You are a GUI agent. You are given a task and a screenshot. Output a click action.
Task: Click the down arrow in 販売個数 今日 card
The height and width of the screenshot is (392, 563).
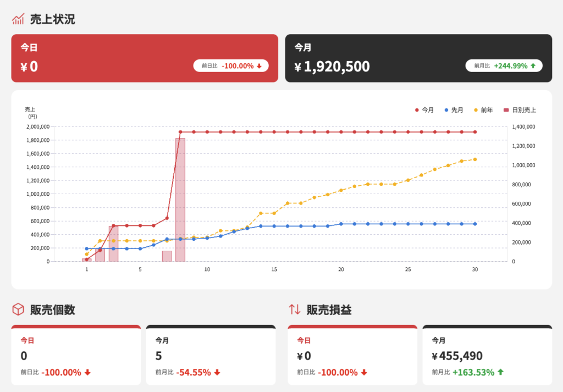[x=87, y=372]
